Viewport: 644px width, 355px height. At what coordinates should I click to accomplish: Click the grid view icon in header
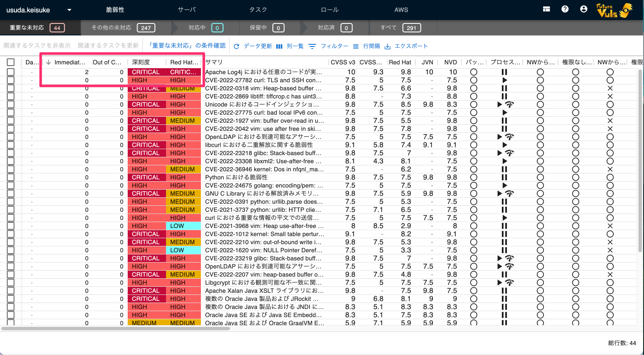point(547,9)
